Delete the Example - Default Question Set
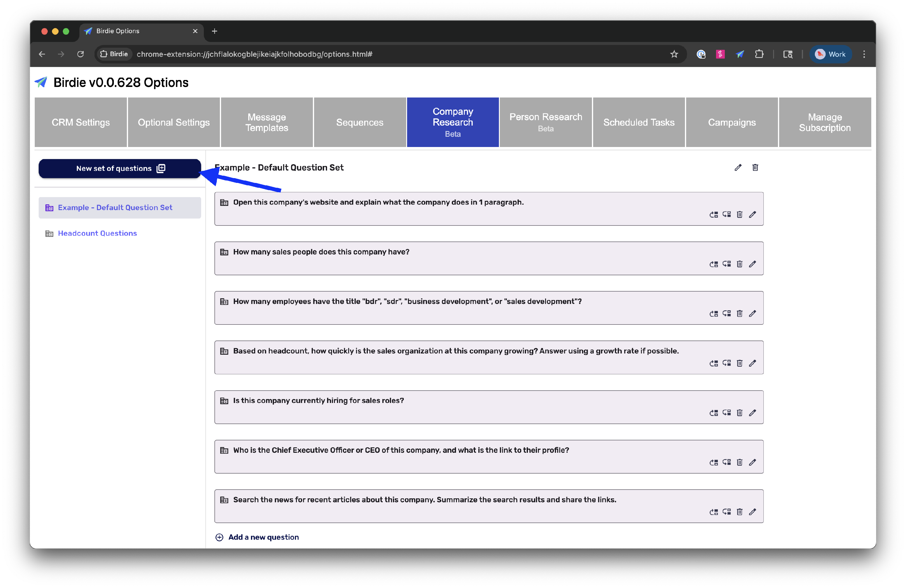The width and height of the screenshot is (906, 588). (755, 168)
